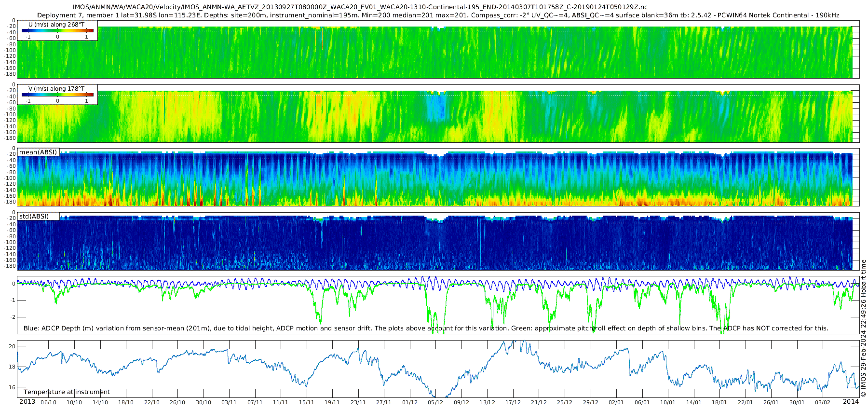Click the 22/01 date tick label
This screenshot has width=868, height=410.
[x=746, y=402]
